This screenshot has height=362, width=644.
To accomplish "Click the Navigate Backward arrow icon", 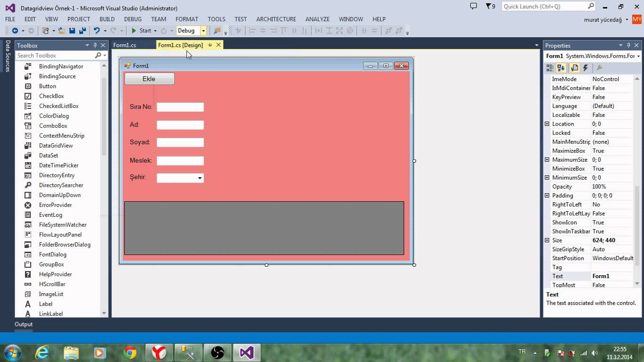I will click(x=15, y=31).
